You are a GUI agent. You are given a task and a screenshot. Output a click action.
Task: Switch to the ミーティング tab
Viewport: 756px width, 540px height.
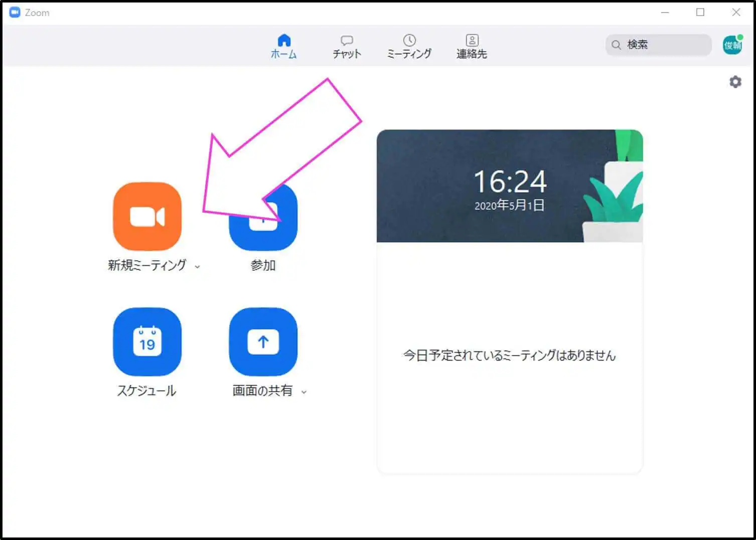point(409,46)
